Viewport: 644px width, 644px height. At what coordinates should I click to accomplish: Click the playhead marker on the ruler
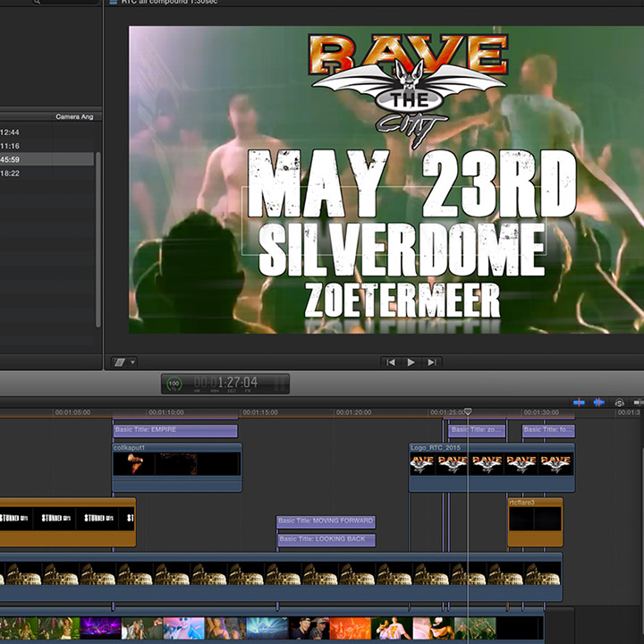pyautogui.click(x=468, y=411)
